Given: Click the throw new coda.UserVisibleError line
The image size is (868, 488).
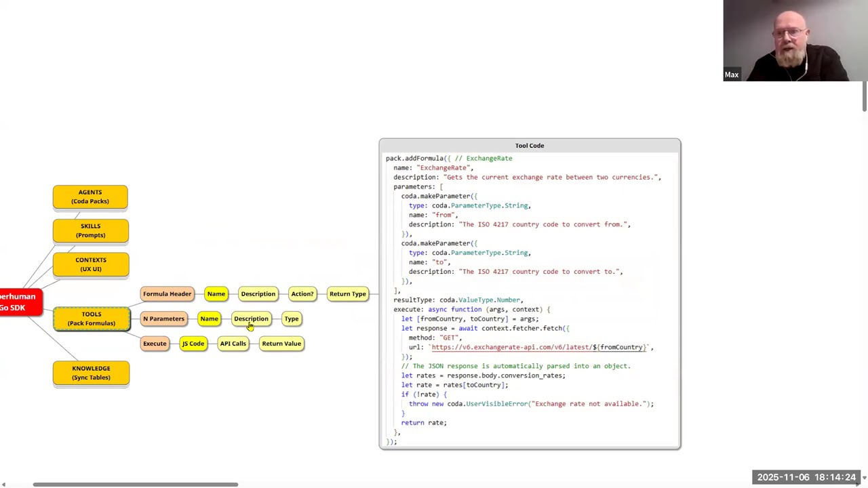Looking at the screenshot, I should pyautogui.click(x=532, y=404).
